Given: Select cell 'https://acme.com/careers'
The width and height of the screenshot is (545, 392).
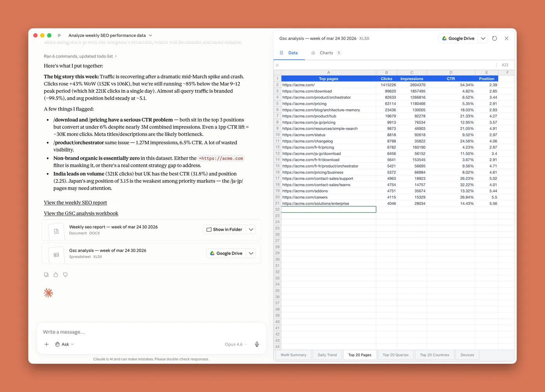Looking at the screenshot, I should [x=329, y=197].
